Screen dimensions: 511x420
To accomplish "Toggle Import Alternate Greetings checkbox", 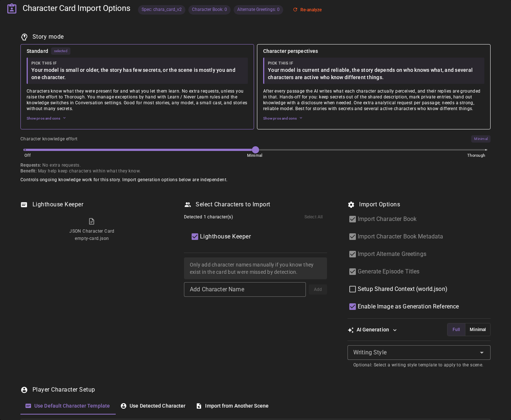I will coord(353,254).
